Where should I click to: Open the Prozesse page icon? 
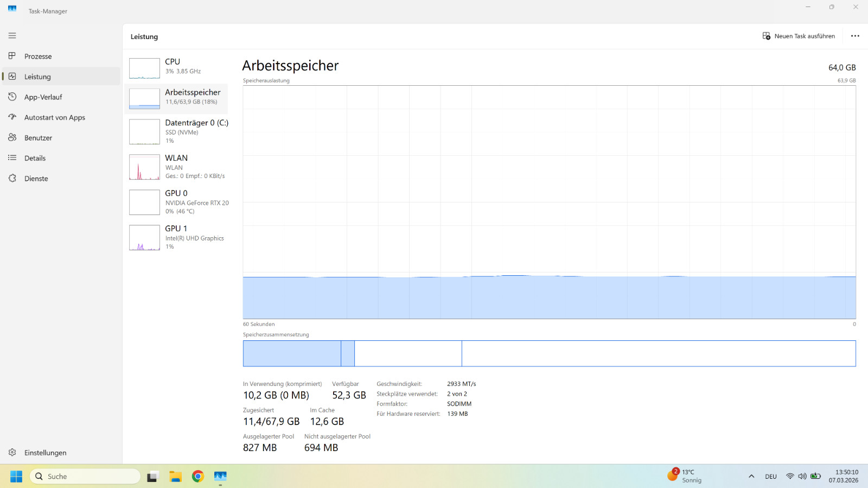coord(12,56)
